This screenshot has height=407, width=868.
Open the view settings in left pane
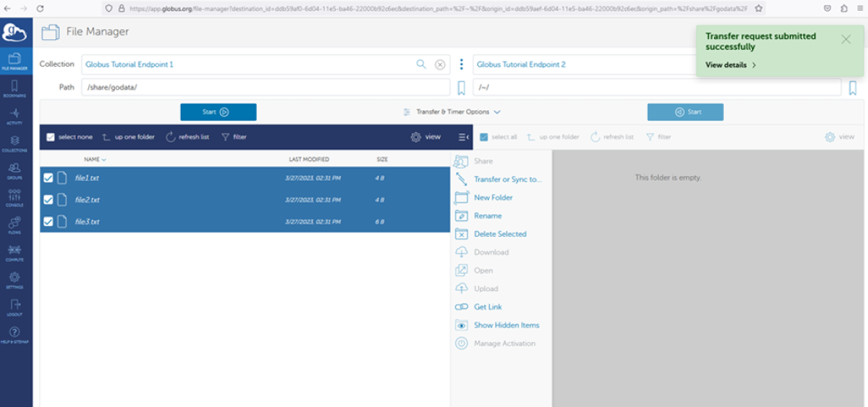[425, 137]
